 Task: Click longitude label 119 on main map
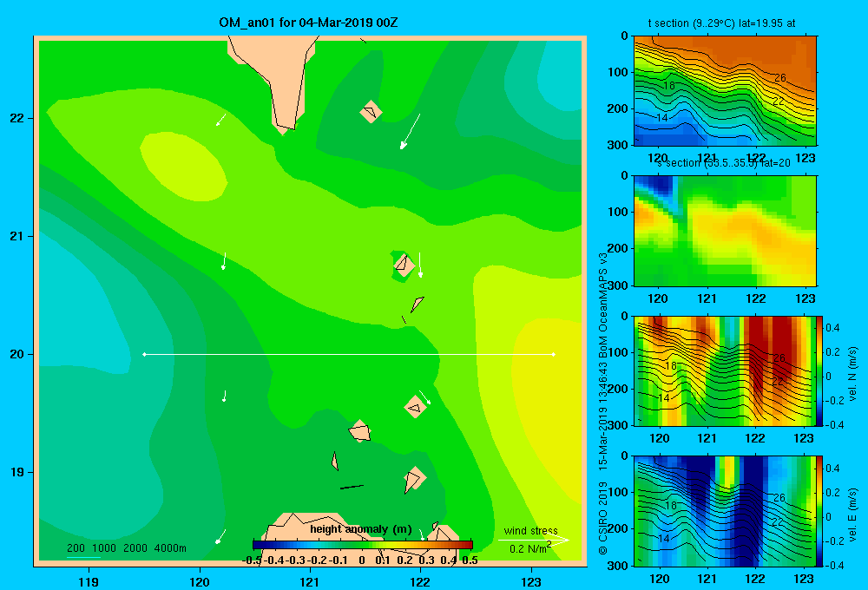pos(89,581)
